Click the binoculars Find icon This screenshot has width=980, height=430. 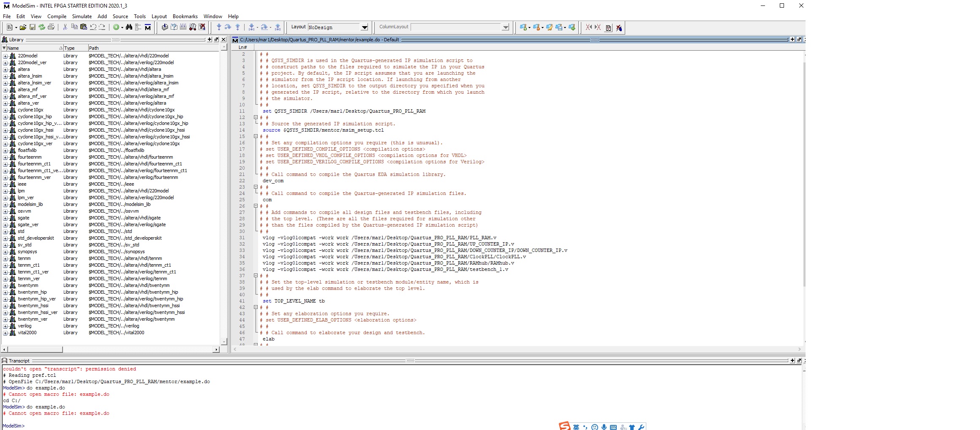point(129,27)
